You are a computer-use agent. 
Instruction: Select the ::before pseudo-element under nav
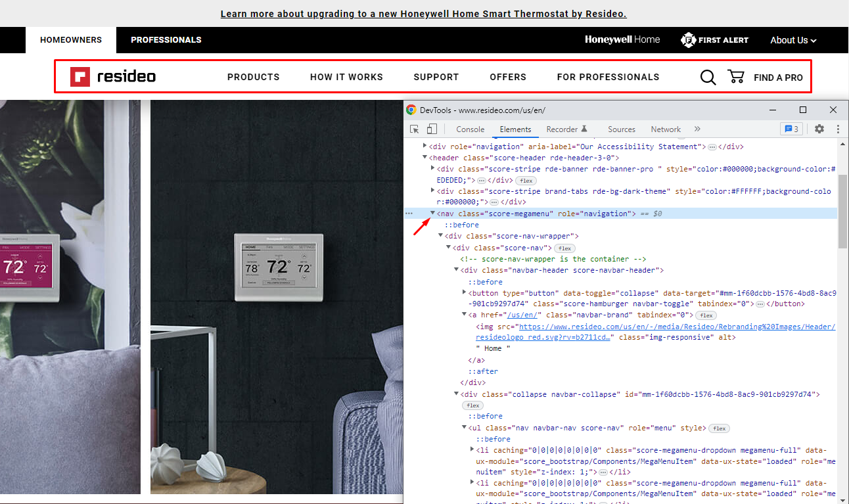click(462, 225)
